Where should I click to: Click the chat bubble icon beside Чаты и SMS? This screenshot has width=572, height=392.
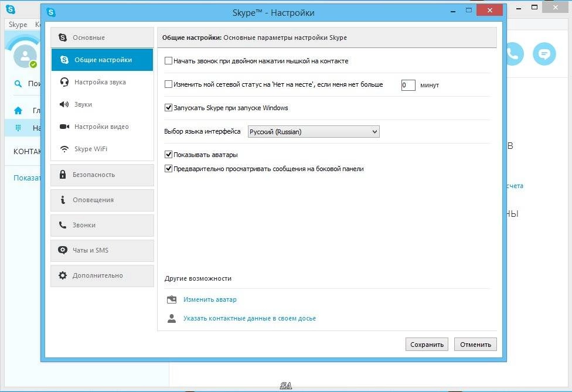tap(63, 250)
